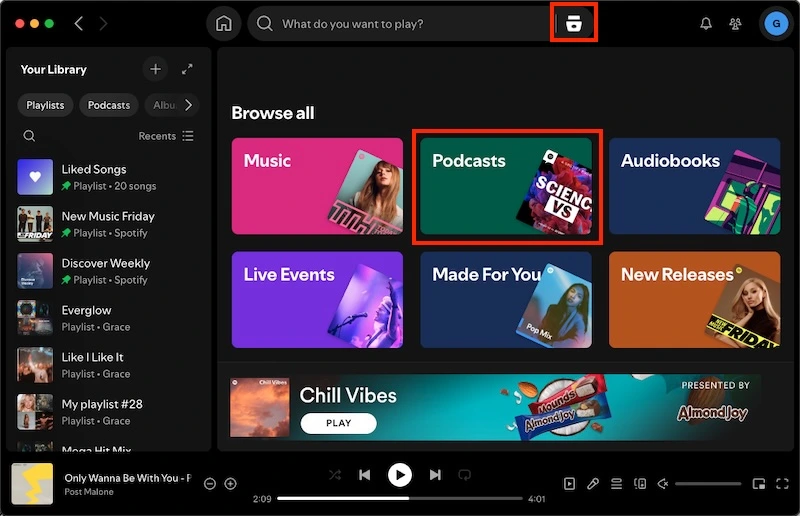Open My playlist #28
This screenshot has height=516, width=800.
click(107, 412)
